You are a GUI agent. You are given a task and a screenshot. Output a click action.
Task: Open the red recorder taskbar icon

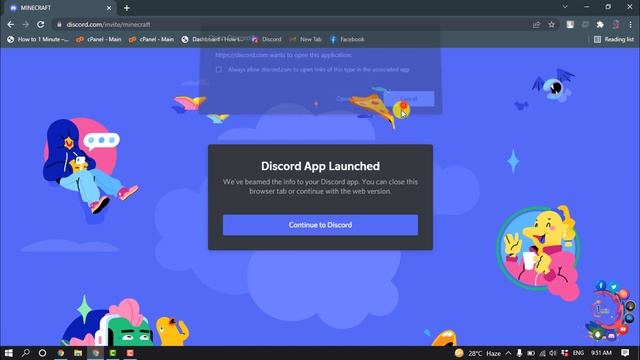130,353
